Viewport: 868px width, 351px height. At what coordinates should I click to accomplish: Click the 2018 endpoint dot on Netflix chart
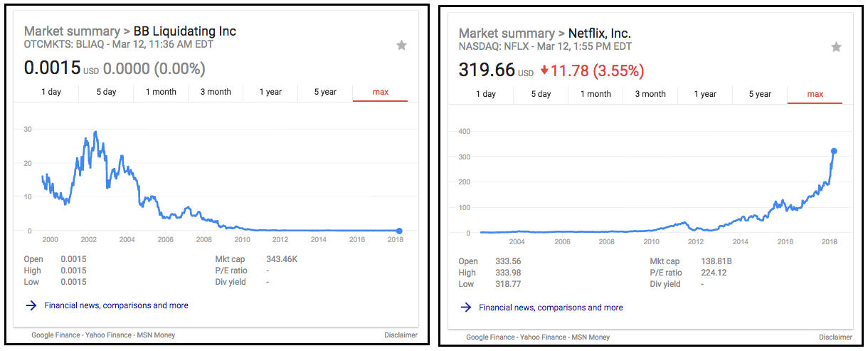tap(834, 151)
